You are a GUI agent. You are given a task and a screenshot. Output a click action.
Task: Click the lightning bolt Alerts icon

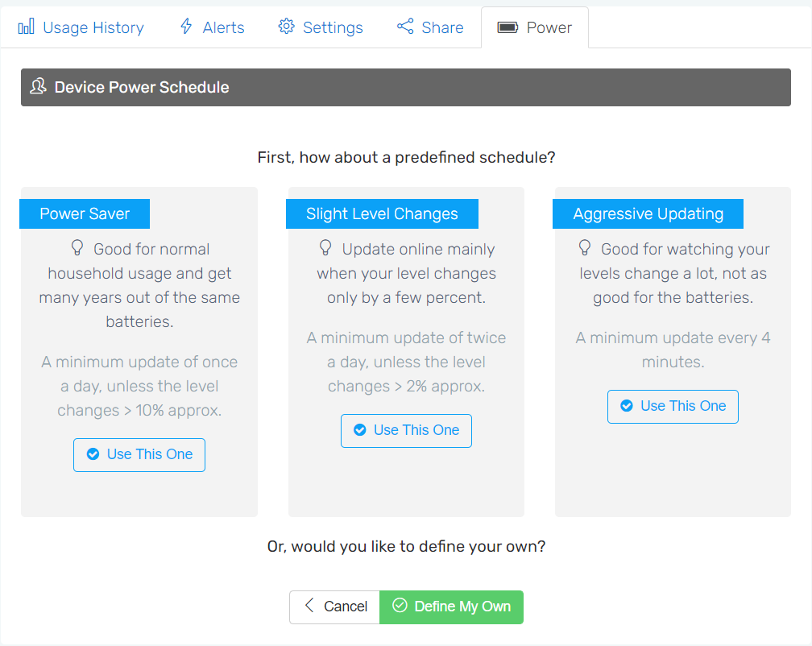point(186,26)
